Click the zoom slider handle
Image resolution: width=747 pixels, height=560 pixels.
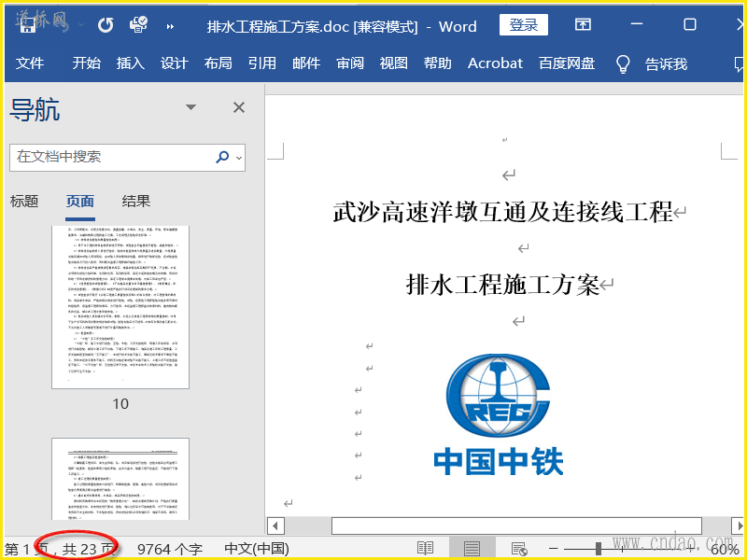point(599,549)
